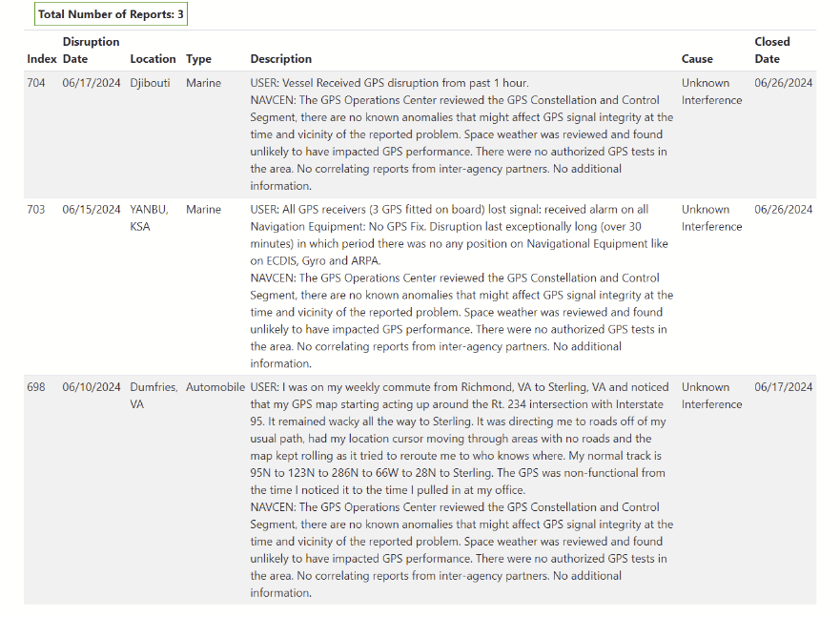Select the Disruption Date column header

tap(91, 51)
